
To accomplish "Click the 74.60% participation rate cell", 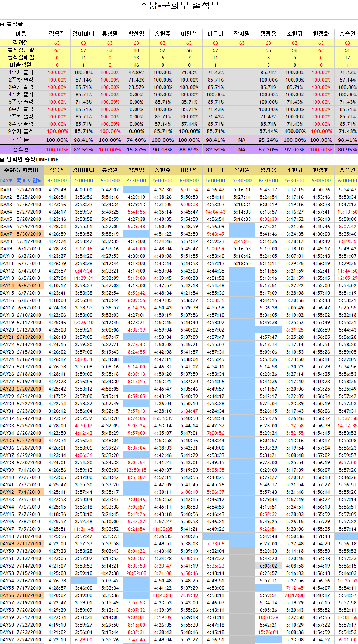I will click(x=136, y=140).
